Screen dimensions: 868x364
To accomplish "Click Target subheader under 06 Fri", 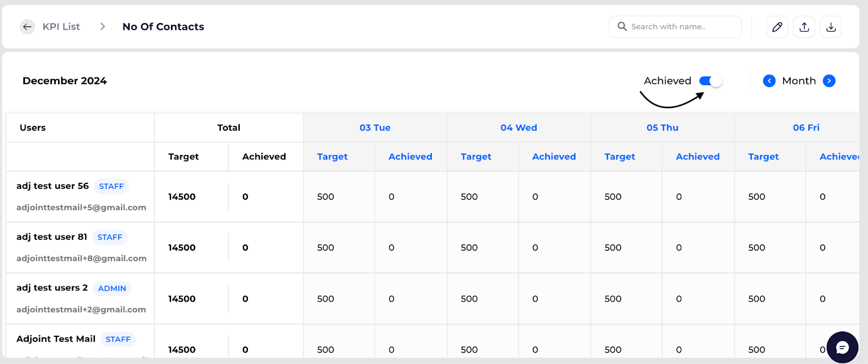I will pyautogui.click(x=763, y=157).
